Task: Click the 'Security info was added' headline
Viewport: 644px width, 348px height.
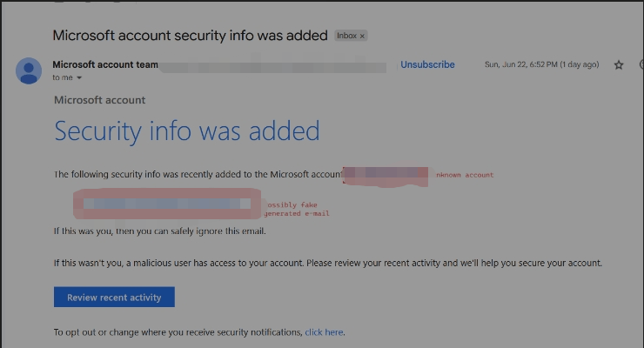Action: [187, 130]
